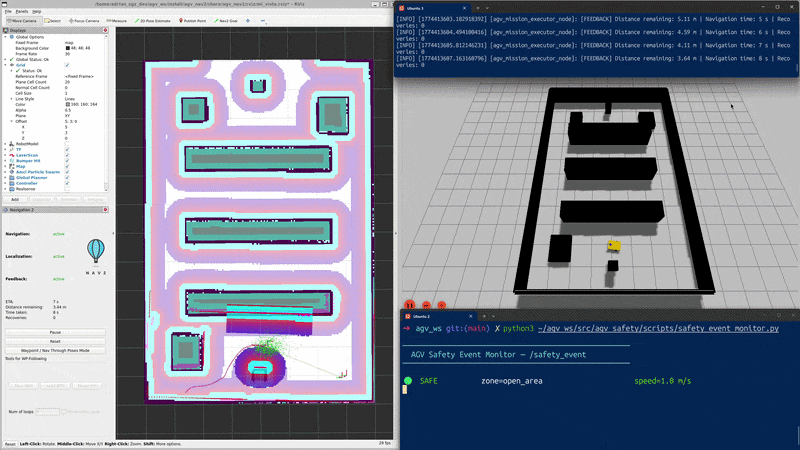Toggle the Grid display checkbox
This screenshot has width=800, height=450.
pyautogui.click(x=67, y=65)
